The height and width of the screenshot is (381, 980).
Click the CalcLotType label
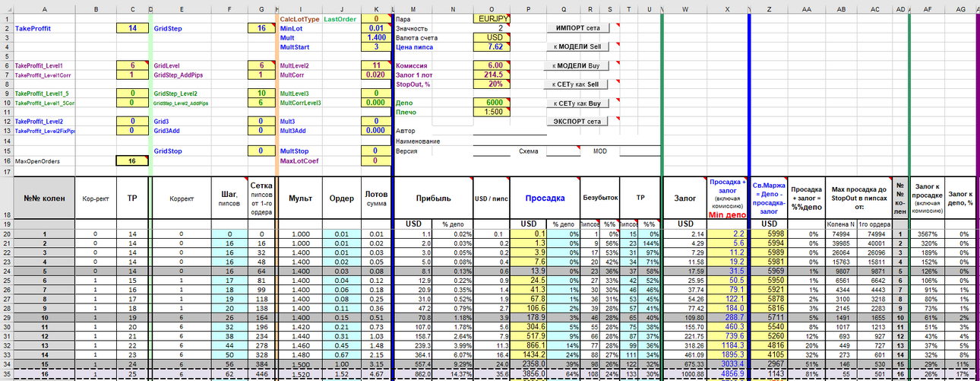point(299,18)
